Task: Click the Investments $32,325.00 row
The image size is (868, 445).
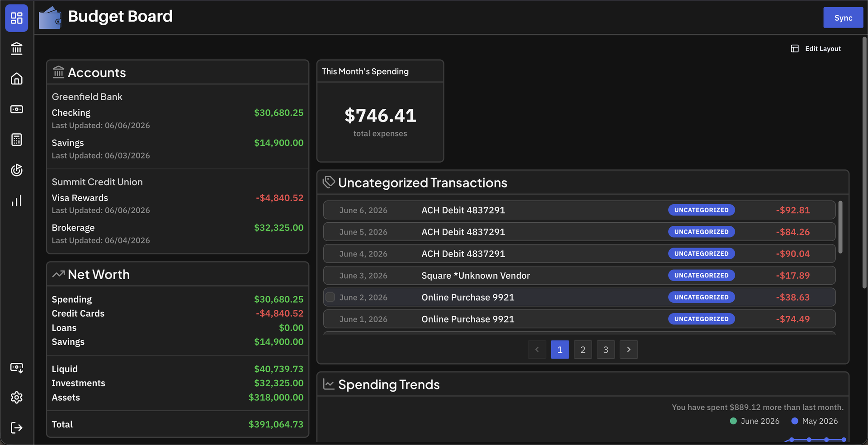Action: 178,383
